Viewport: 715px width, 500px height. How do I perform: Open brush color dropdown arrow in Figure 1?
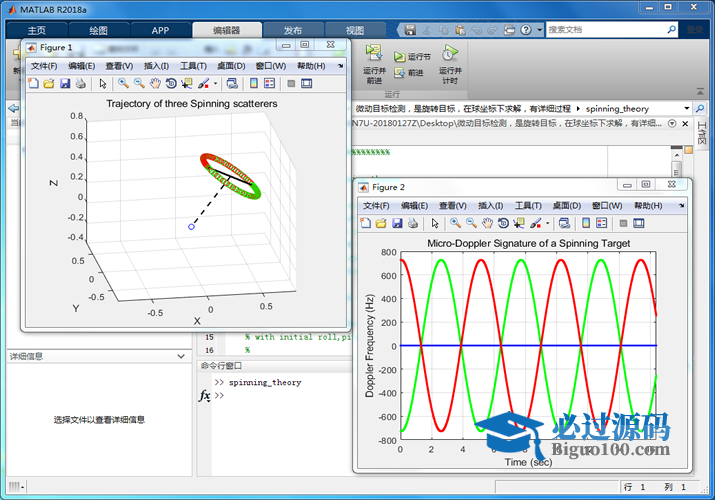(x=215, y=83)
